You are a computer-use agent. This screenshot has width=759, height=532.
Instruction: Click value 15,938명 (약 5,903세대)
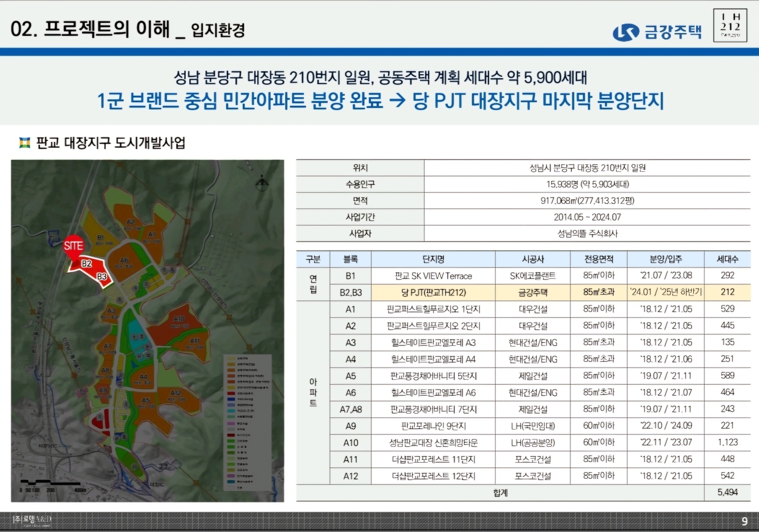(587, 184)
